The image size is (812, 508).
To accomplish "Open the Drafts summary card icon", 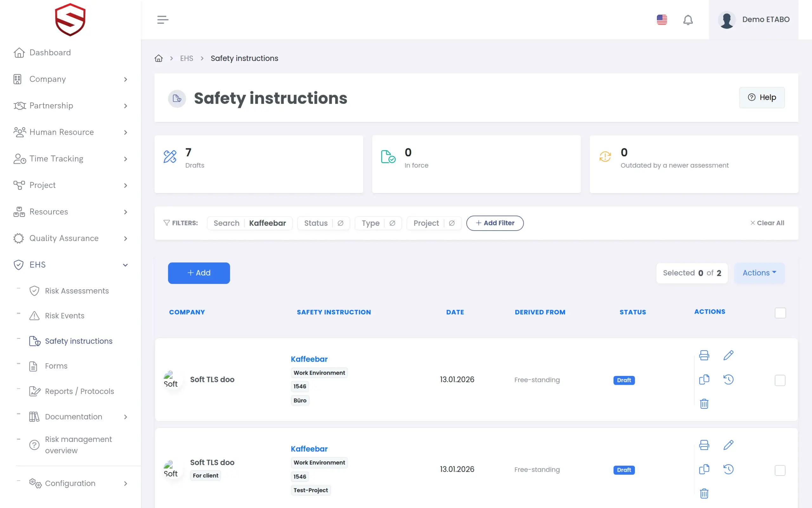I will [170, 157].
